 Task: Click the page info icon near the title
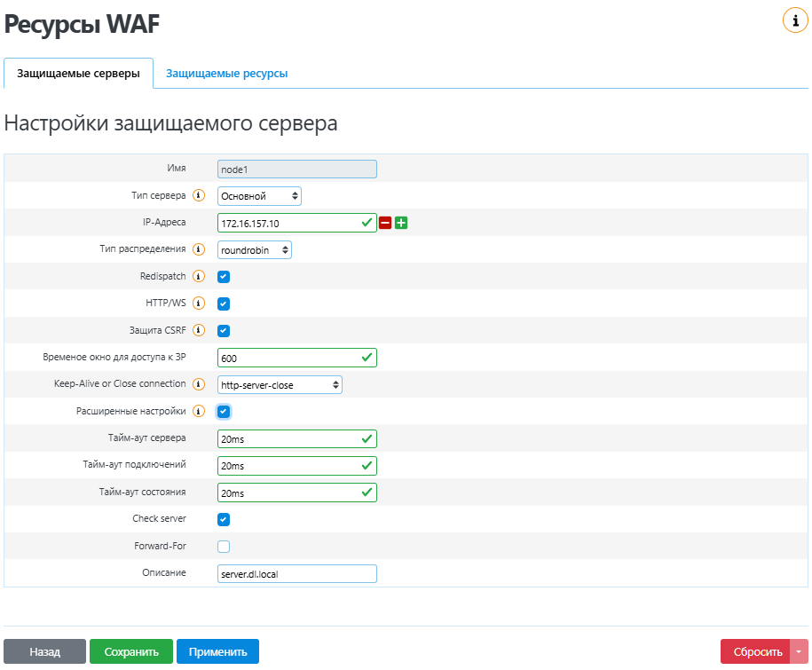pyautogui.click(x=795, y=20)
